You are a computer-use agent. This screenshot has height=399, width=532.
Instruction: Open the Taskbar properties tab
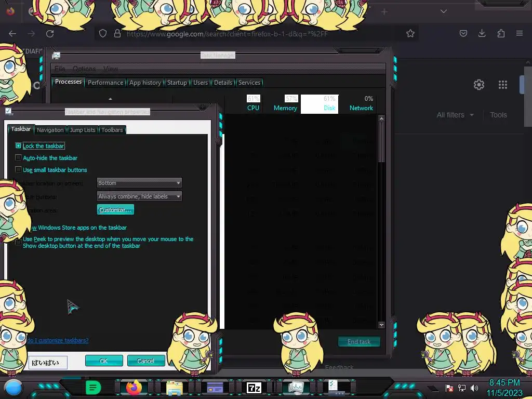[x=21, y=129]
